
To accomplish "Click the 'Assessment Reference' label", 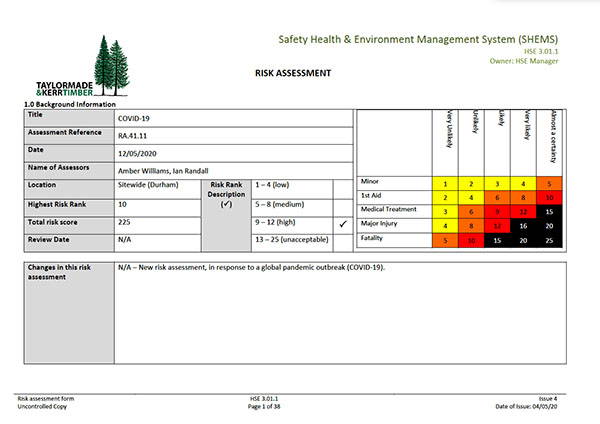I will (65, 132).
